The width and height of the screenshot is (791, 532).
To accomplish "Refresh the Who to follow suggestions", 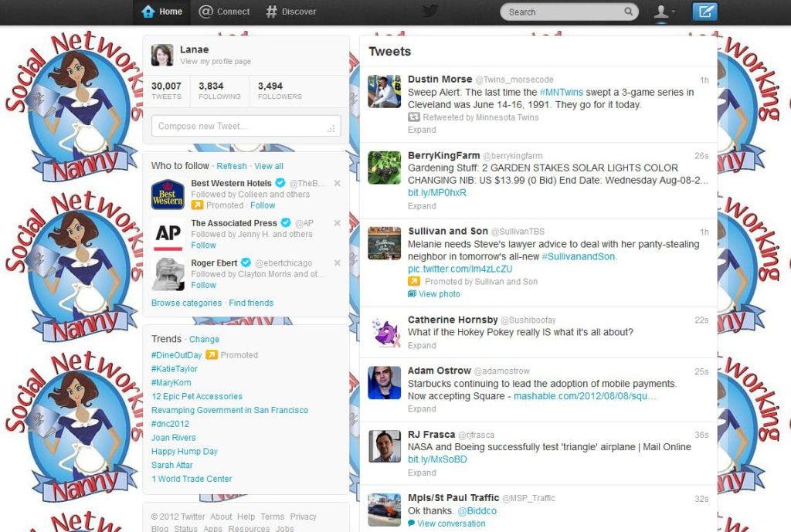I will [x=232, y=167].
